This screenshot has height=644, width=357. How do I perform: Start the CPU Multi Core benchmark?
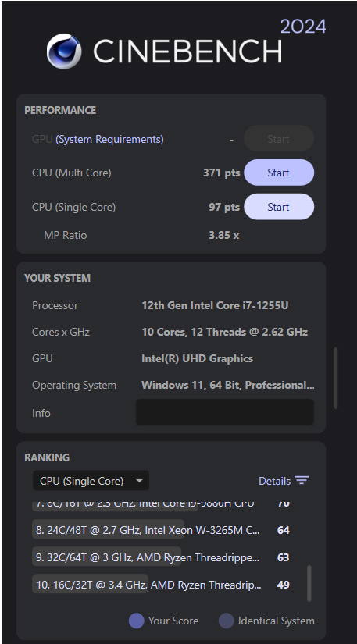[x=279, y=173]
